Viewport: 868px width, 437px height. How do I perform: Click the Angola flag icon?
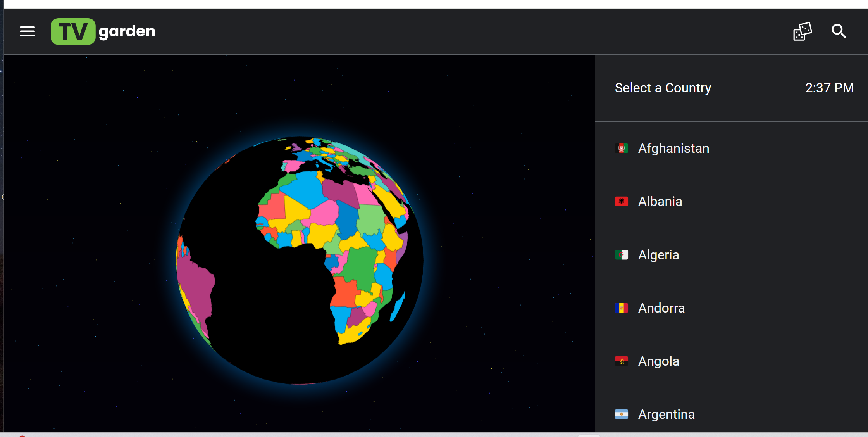click(621, 361)
